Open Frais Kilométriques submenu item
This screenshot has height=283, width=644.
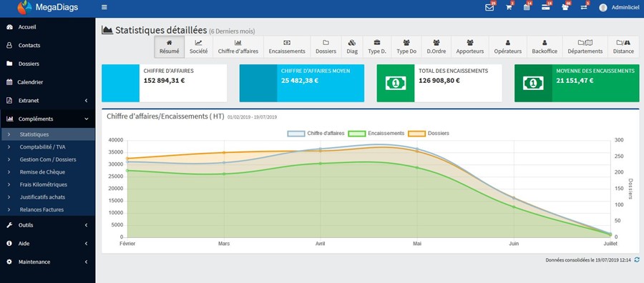point(48,184)
